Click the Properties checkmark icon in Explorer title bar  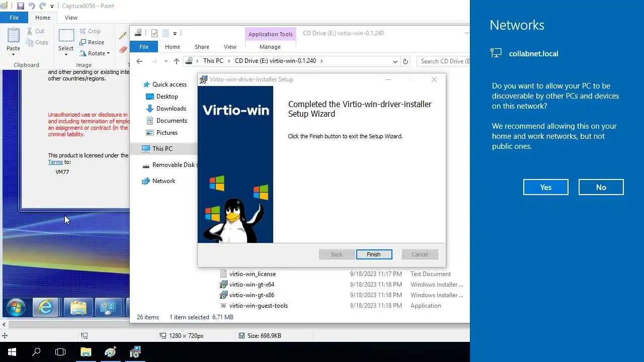(154, 33)
